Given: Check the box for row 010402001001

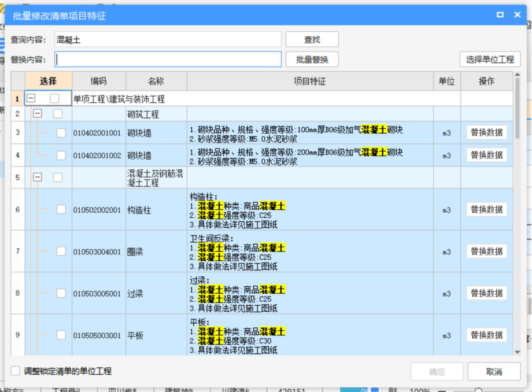Looking at the screenshot, I should pos(61,133).
